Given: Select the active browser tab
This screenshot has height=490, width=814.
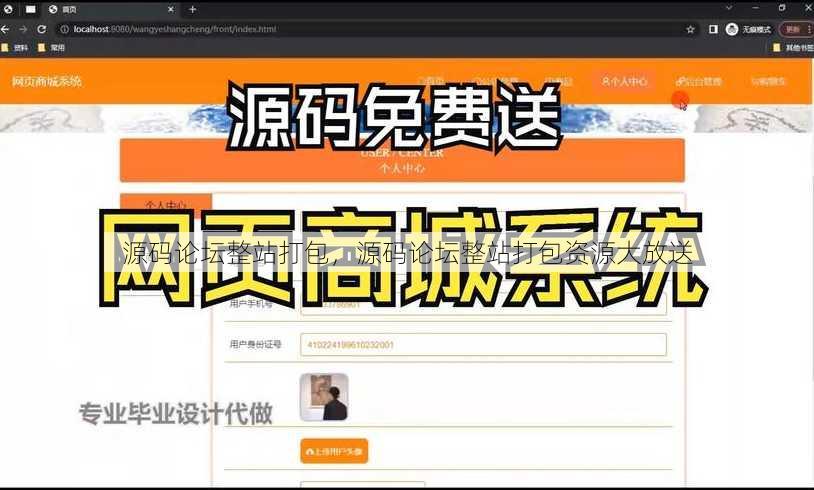Looking at the screenshot, I should pos(111,9).
